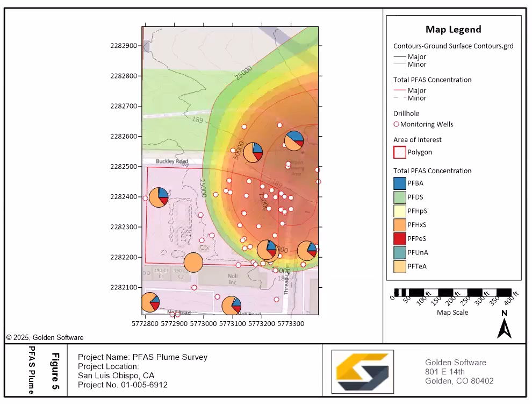Select the Golden Software logo

(362, 372)
